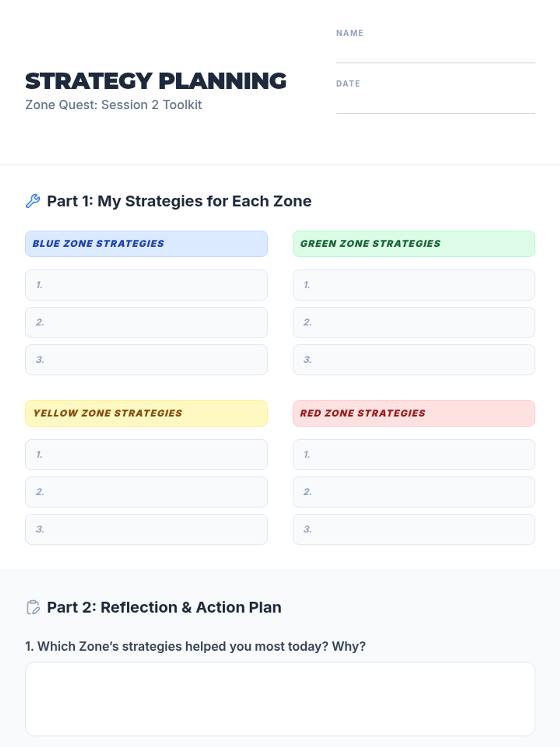Click the reflection answer box for question 1
560x747 pixels.
click(x=280, y=698)
